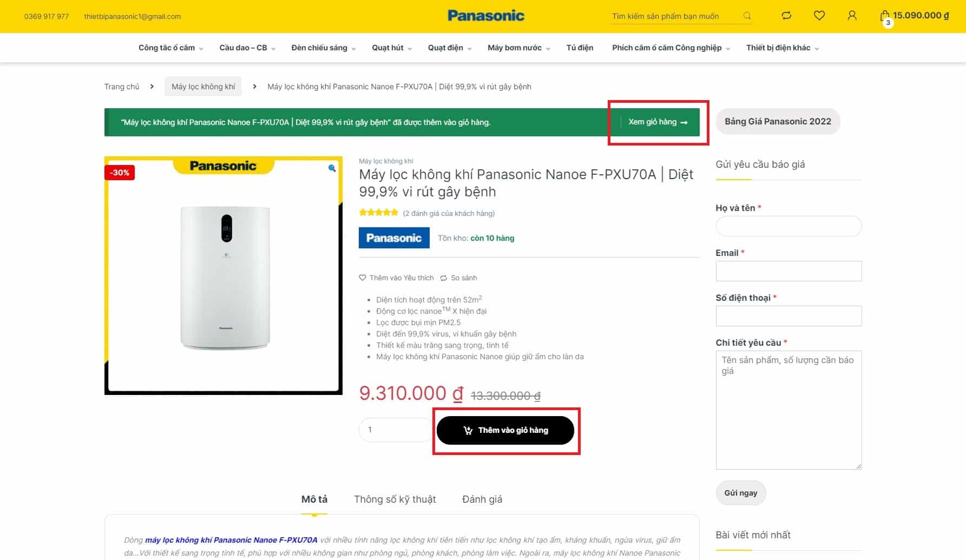Open the Đánh giá reviews tab
The image size is (966, 560).
(x=482, y=499)
